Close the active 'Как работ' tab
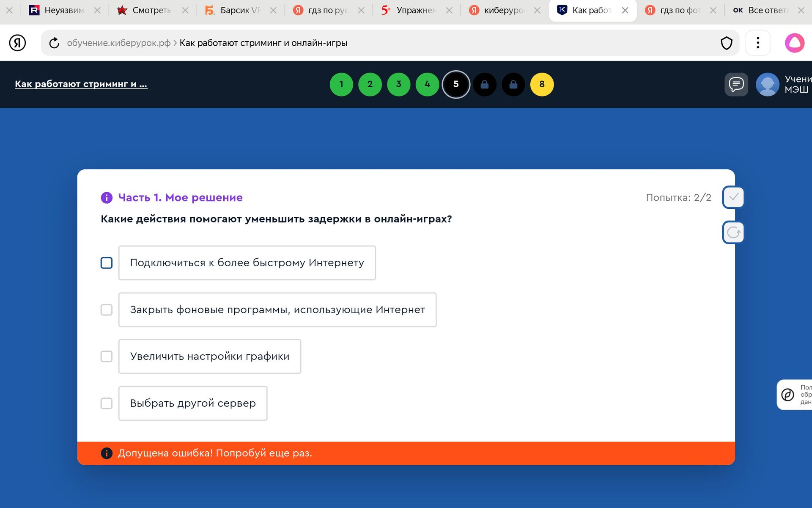 tap(625, 10)
